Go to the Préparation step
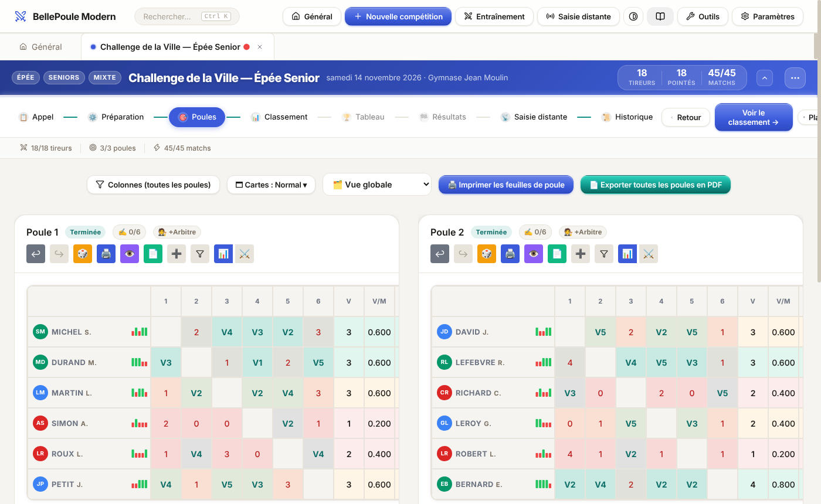Viewport: 821px width, 504px height. coord(116,117)
